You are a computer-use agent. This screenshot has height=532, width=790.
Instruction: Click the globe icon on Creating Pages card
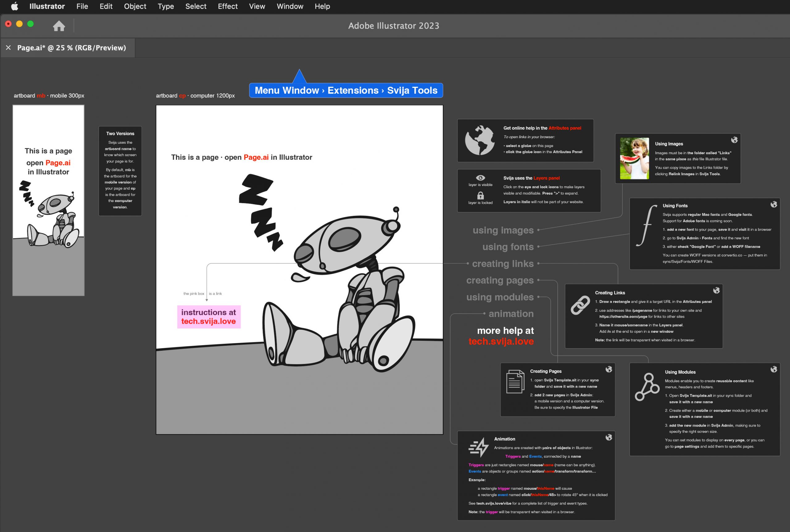(609, 369)
